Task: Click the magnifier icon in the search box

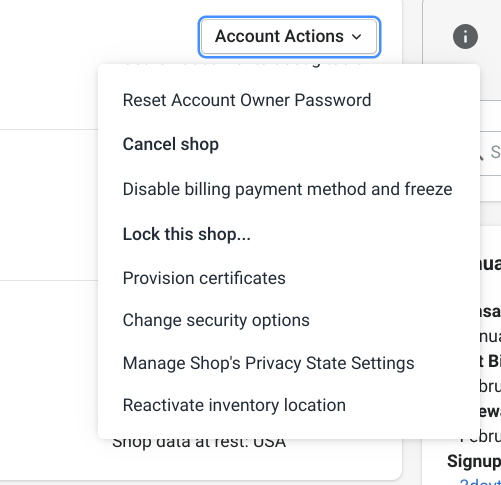Action: pyautogui.click(x=481, y=157)
